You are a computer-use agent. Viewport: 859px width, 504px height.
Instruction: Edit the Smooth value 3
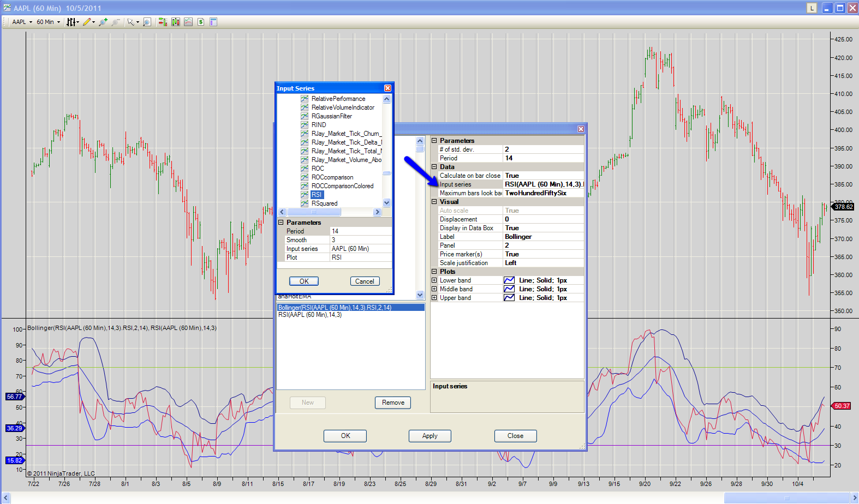tap(361, 240)
